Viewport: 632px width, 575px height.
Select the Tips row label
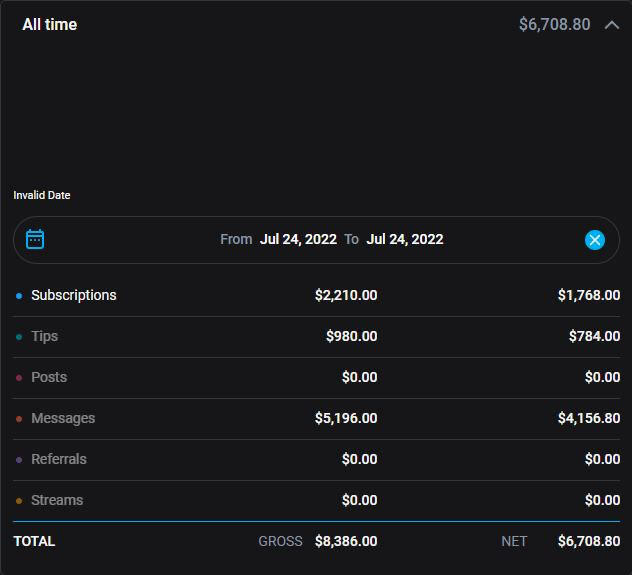tap(45, 336)
